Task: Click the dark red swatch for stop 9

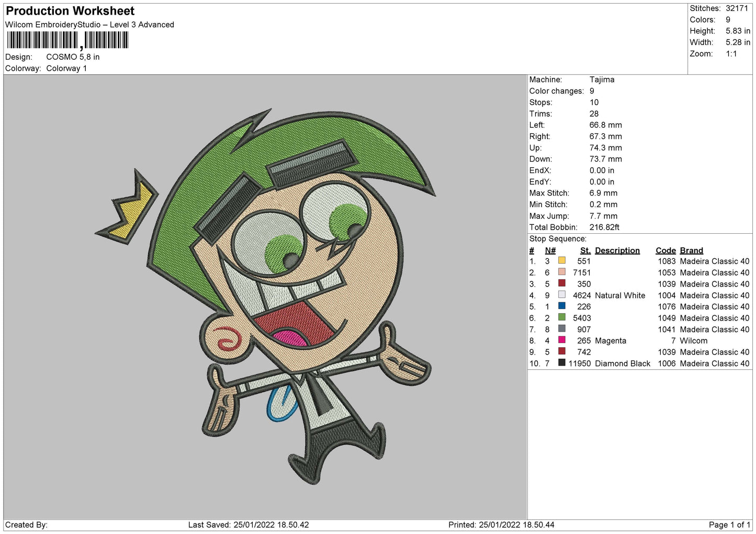Action: (x=561, y=351)
